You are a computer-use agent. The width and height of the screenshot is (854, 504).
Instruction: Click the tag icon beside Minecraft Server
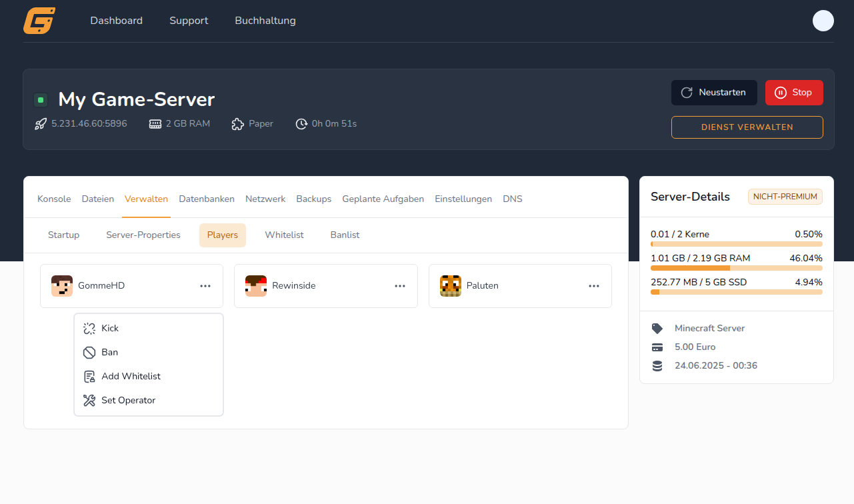[x=658, y=328]
